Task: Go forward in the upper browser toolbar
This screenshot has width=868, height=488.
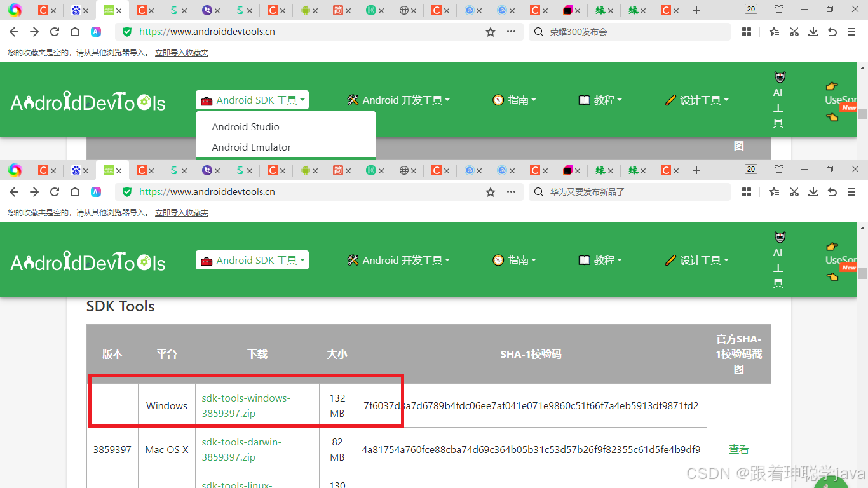Action: click(x=34, y=32)
